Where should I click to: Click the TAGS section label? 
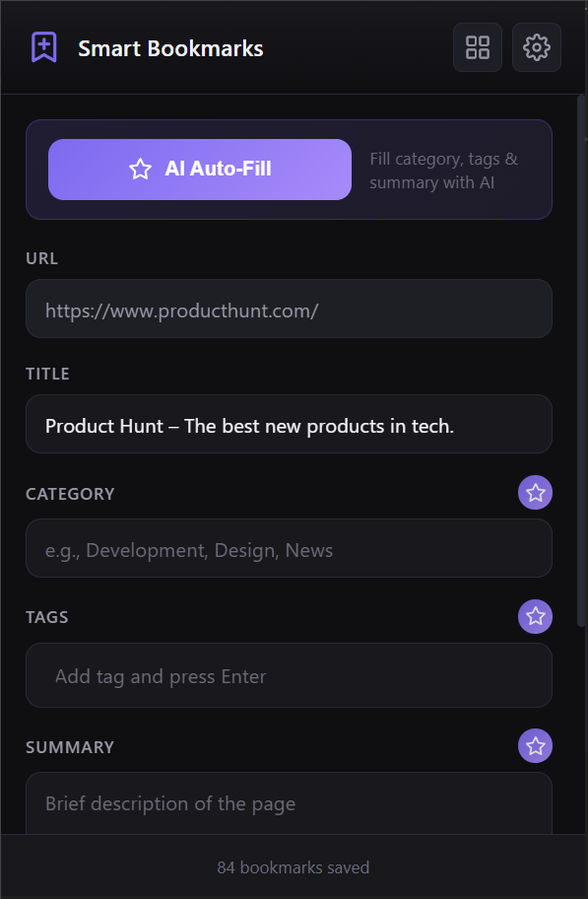pyautogui.click(x=46, y=616)
